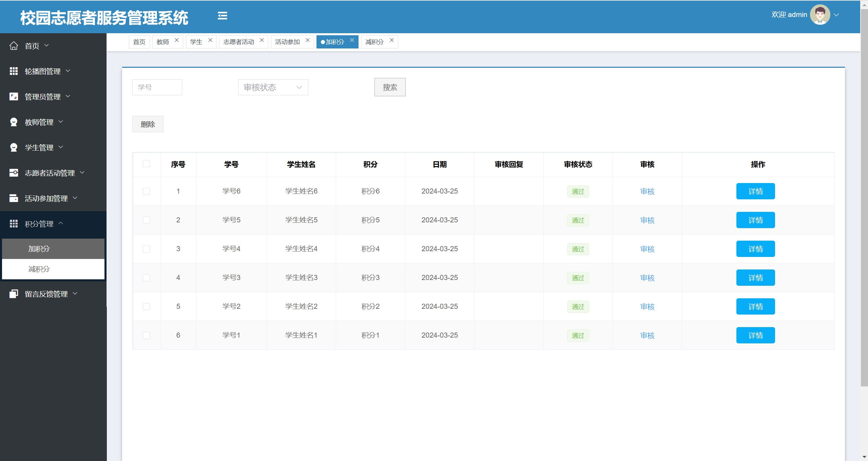The image size is (868, 461).
Task: Close the 教师 tab
Action: pos(177,40)
